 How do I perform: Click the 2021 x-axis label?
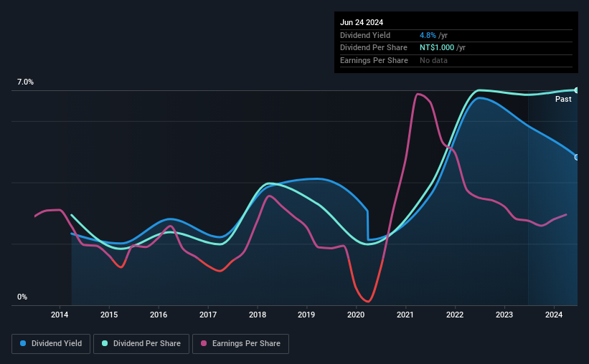click(x=405, y=315)
